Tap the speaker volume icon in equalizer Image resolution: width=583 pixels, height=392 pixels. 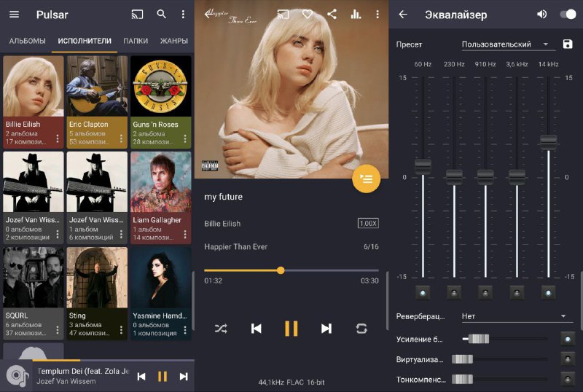(x=542, y=15)
